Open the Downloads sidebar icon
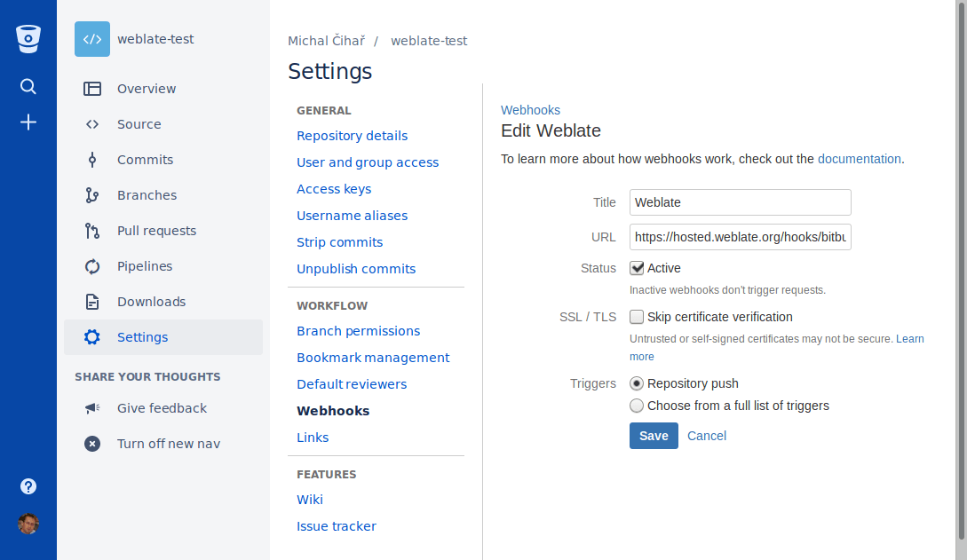The width and height of the screenshot is (967, 560). 91,301
